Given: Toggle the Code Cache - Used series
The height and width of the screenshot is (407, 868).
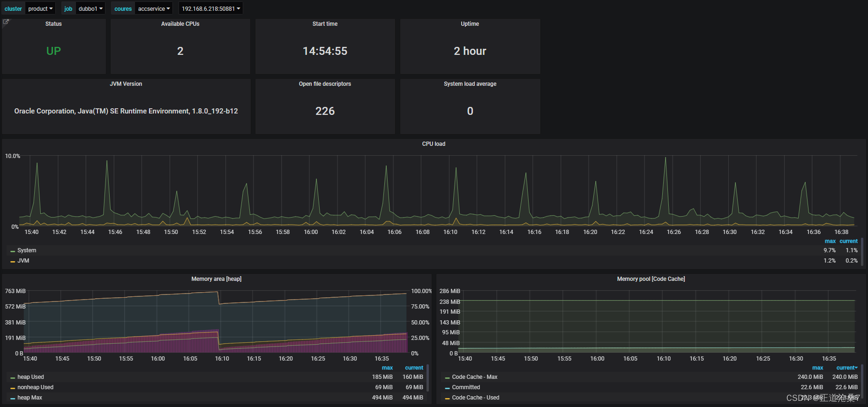Looking at the screenshot, I should [476, 398].
